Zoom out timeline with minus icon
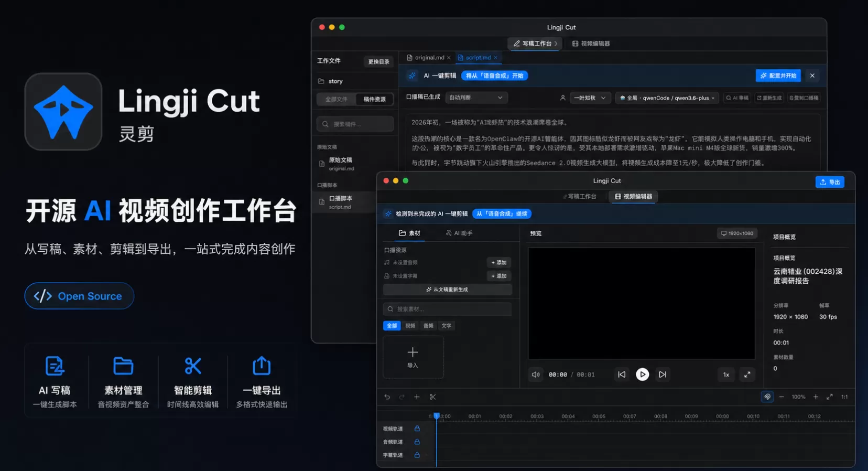Screen dimensions: 868x471 782,397
